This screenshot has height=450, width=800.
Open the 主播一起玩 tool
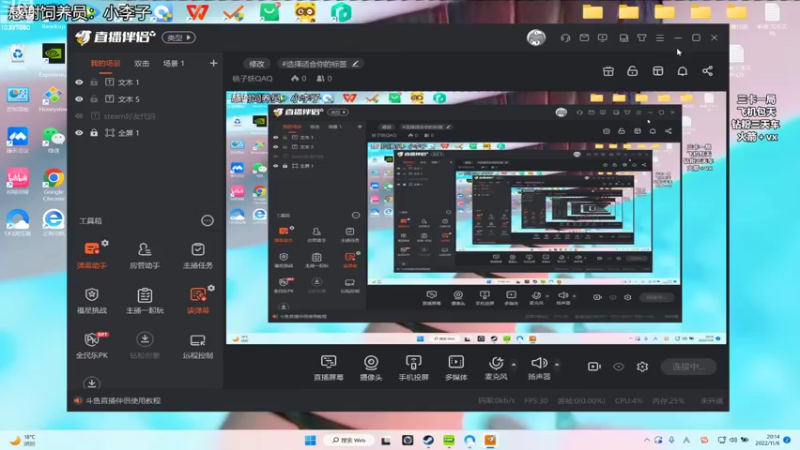tap(144, 300)
